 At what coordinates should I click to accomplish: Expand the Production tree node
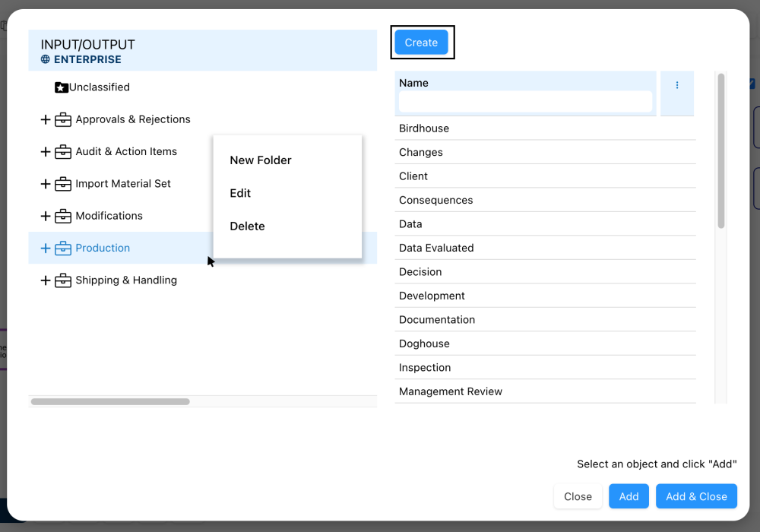pyautogui.click(x=46, y=249)
